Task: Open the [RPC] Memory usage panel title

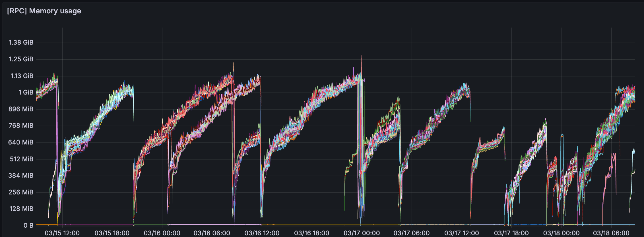Action: pos(44,11)
